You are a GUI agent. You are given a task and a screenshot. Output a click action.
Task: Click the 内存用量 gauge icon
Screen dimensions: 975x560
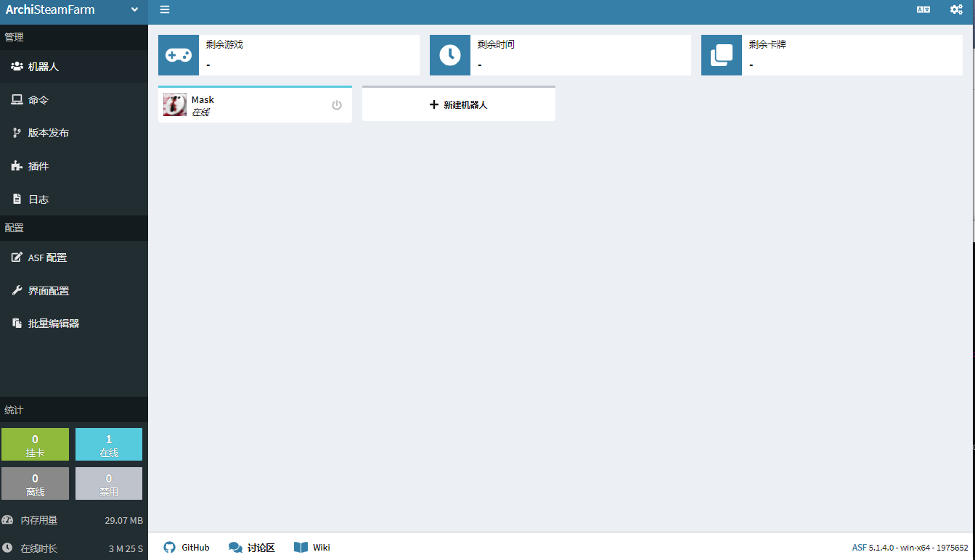point(7,520)
